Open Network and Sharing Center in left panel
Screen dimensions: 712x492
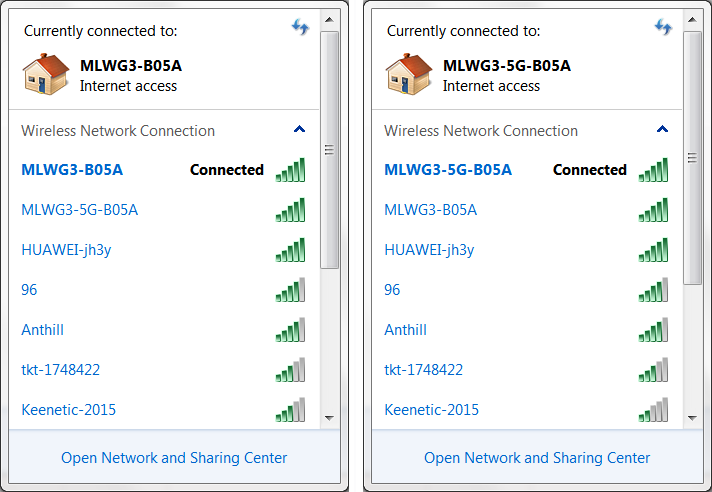174,458
